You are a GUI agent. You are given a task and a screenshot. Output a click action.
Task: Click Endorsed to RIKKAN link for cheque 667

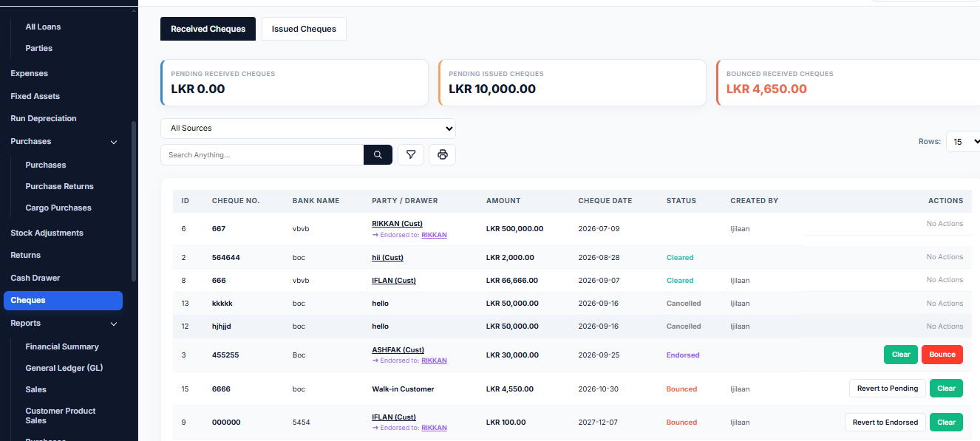click(x=434, y=235)
